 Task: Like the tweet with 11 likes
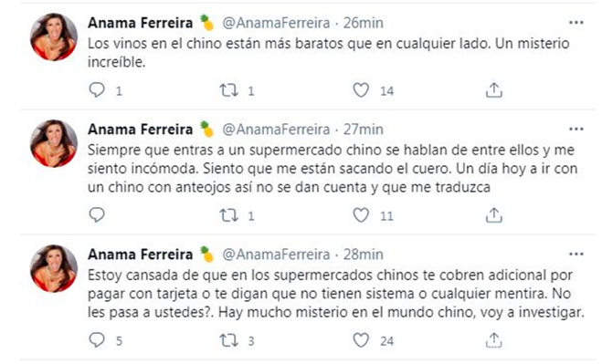click(x=361, y=215)
